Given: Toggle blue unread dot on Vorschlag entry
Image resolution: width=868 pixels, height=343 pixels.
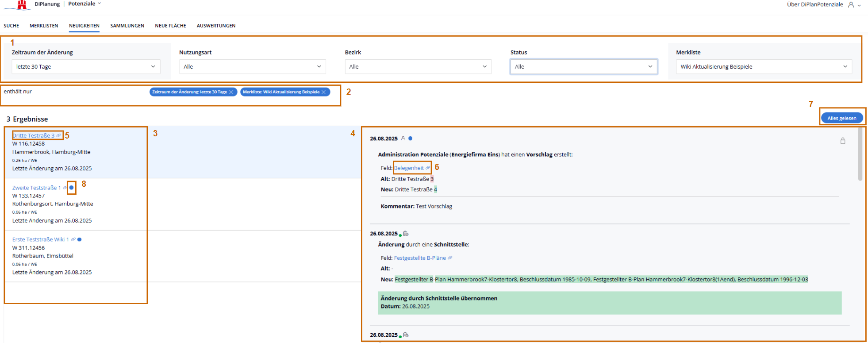Looking at the screenshot, I should 411,139.
